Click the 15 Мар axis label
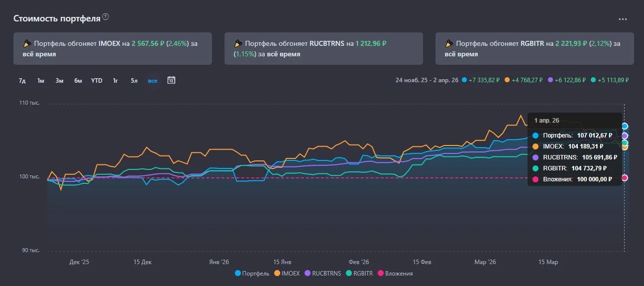The width and height of the screenshot is (644, 286). [x=549, y=262]
